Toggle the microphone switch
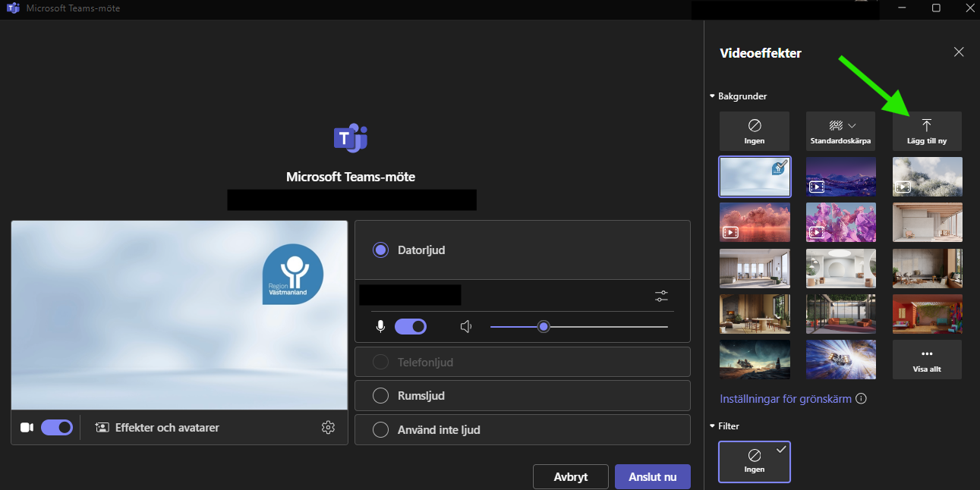 (411, 327)
